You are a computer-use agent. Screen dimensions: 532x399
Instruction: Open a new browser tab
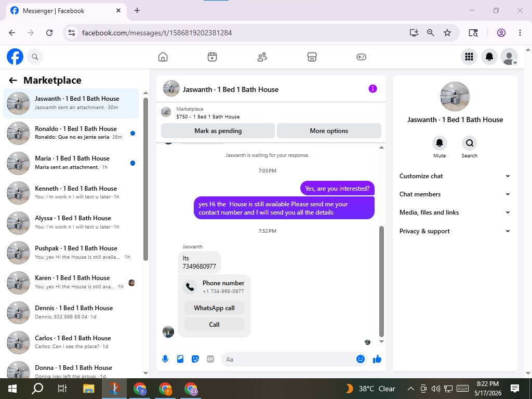tap(137, 10)
